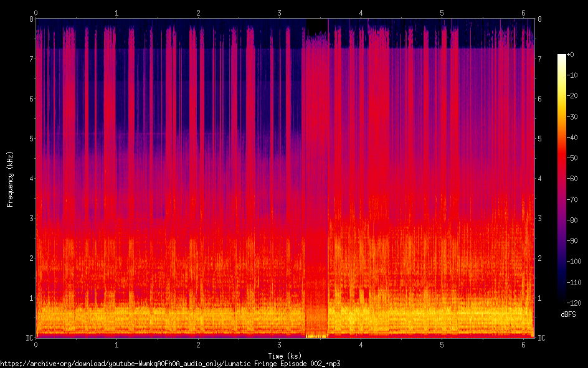Screen dimensions: 588x368
Task: Click the 4 kHz tick on the right frequency axis
Action: point(539,179)
